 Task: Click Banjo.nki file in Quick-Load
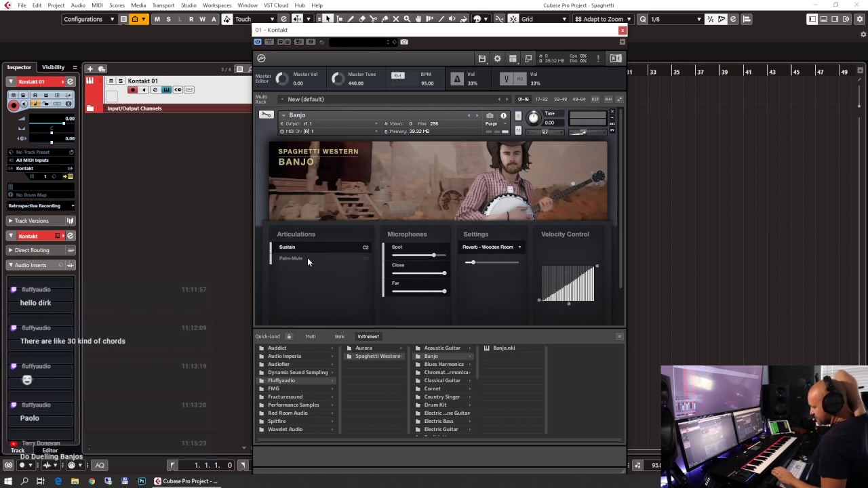coord(504,348)
